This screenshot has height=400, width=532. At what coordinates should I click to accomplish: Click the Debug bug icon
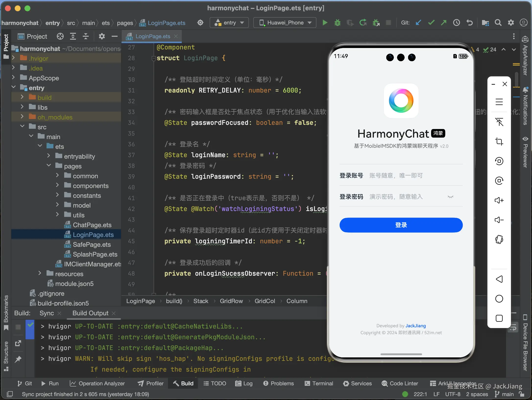coord(338,23)
